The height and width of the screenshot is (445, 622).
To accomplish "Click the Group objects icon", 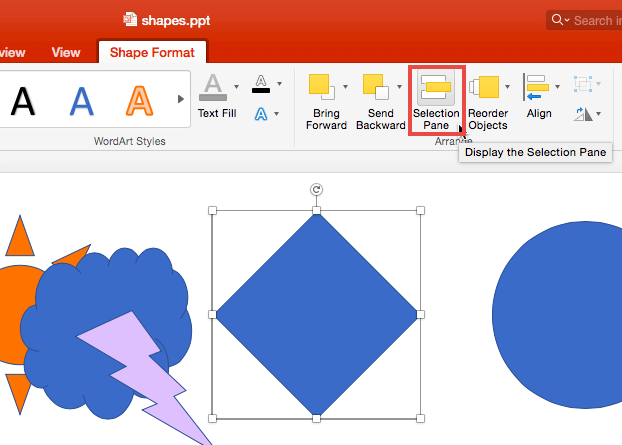I will tap(583, 84).
